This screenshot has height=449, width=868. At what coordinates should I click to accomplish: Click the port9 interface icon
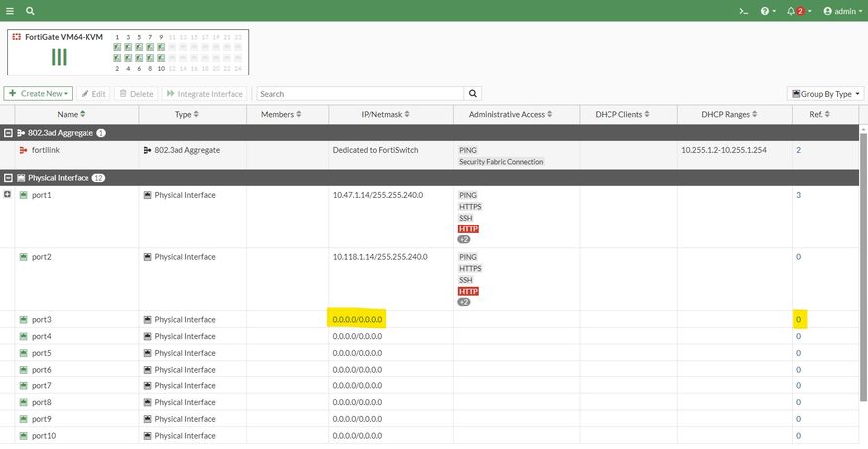(23, 419)
